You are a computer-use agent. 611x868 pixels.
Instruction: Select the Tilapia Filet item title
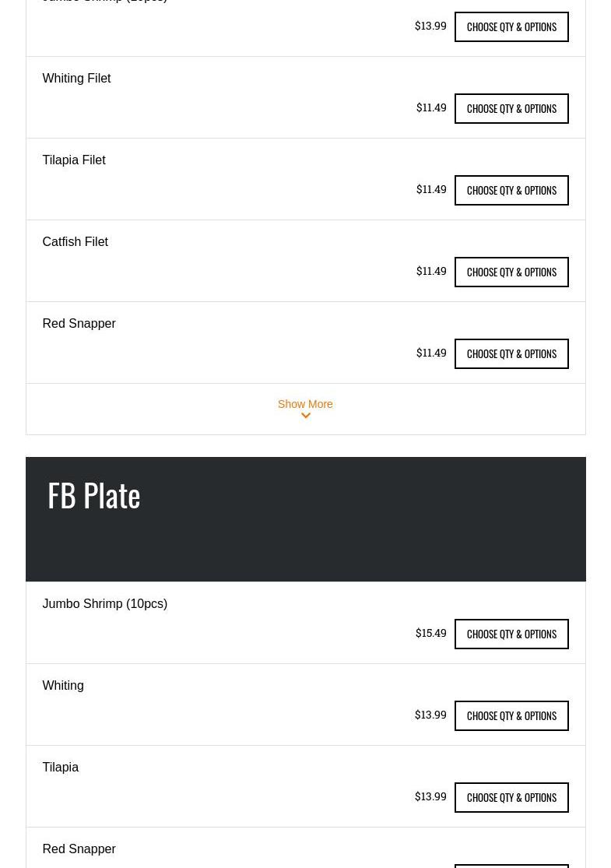click(x=73, y=160)
